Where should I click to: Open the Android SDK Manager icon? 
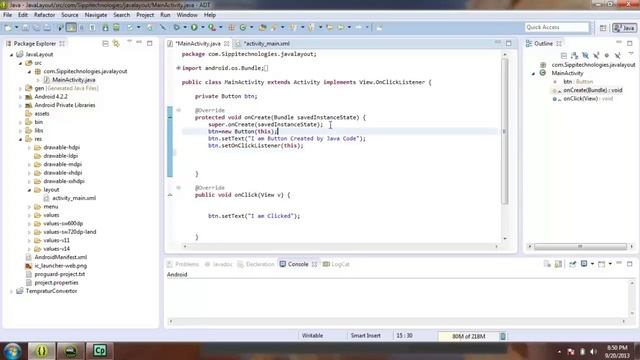(x=105, y=27)
